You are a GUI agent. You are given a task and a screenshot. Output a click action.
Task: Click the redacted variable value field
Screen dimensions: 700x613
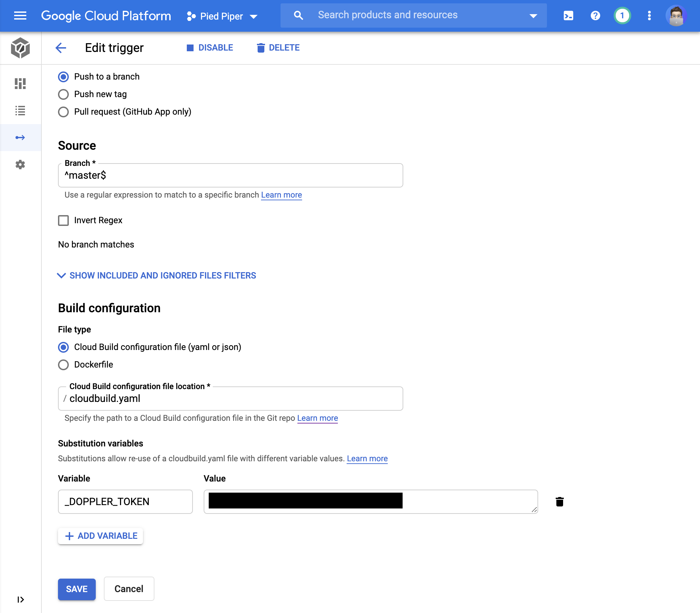tap(371, 501)
